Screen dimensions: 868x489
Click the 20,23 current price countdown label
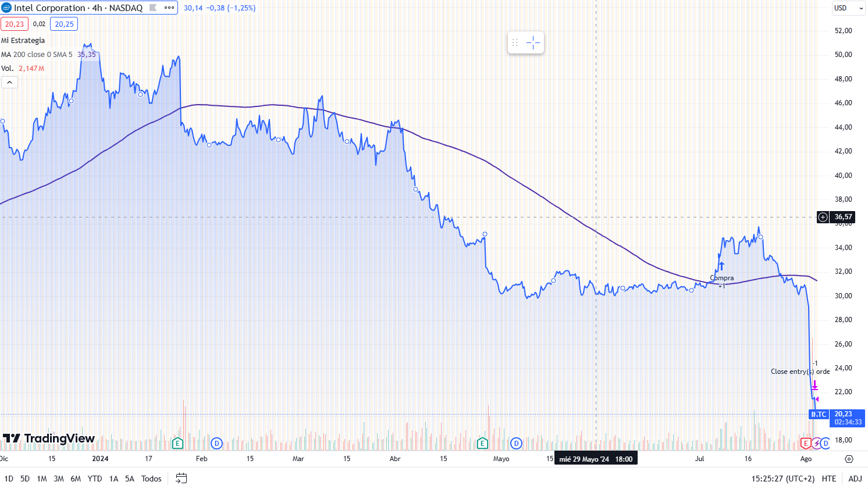click(x=848, y=418)
